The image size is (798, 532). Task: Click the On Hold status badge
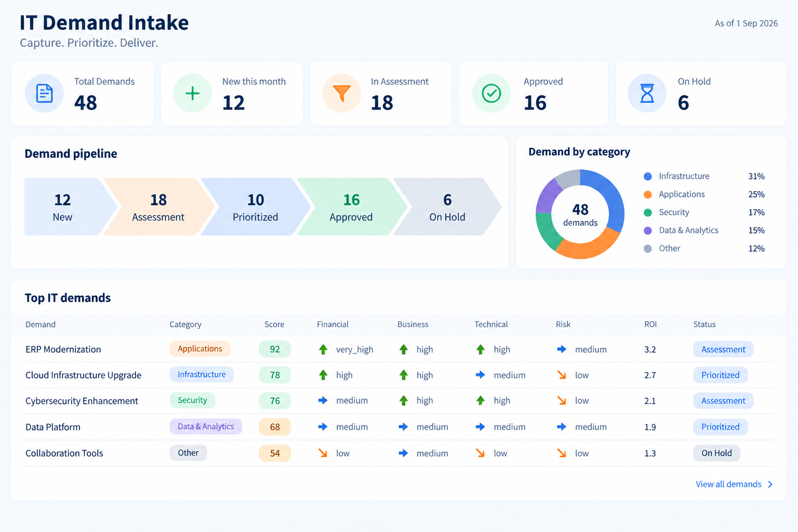coord(717,453)
